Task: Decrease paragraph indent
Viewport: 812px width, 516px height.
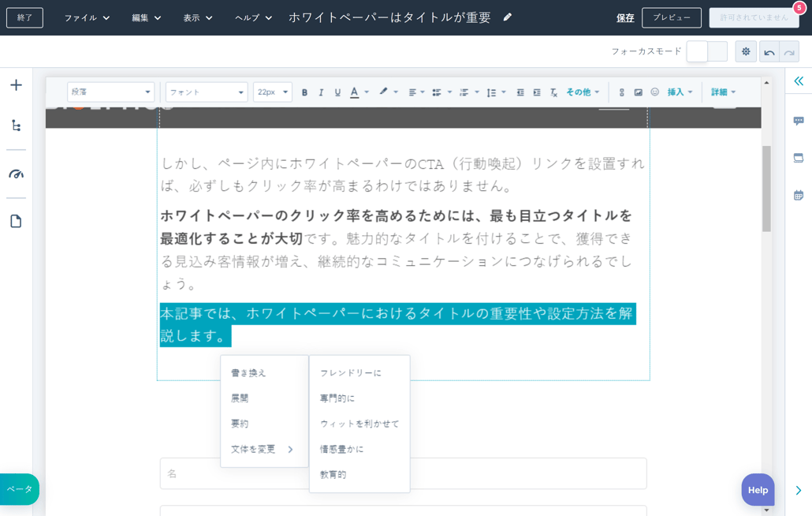Action: click(520, 92)
